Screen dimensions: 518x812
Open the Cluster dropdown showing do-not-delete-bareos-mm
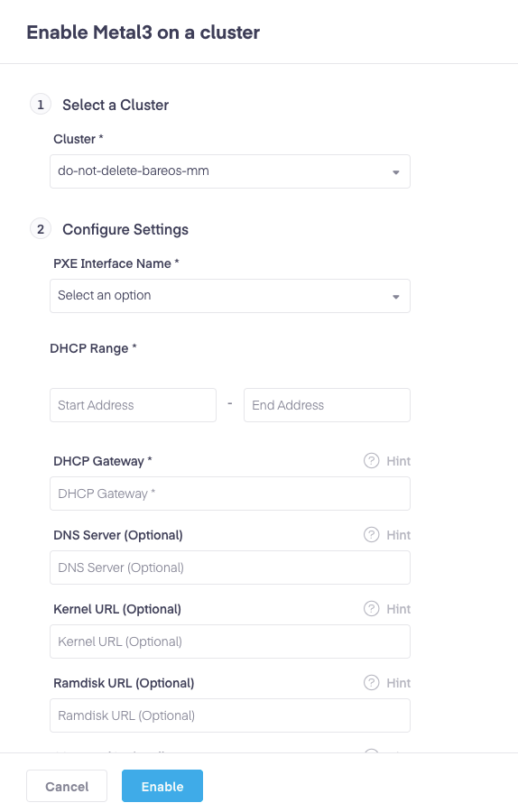coord(230,171)
